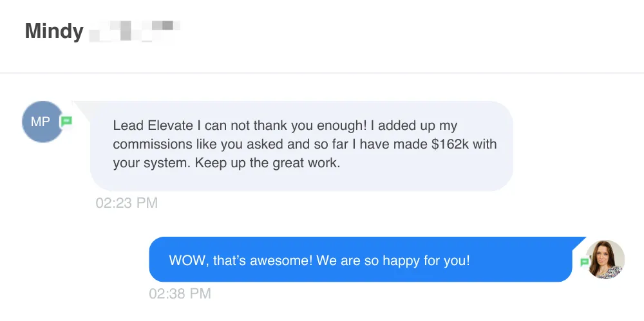Click the green chat badge beside MP avatar
This screenshot has height=321, width=644.
[66, 121]
